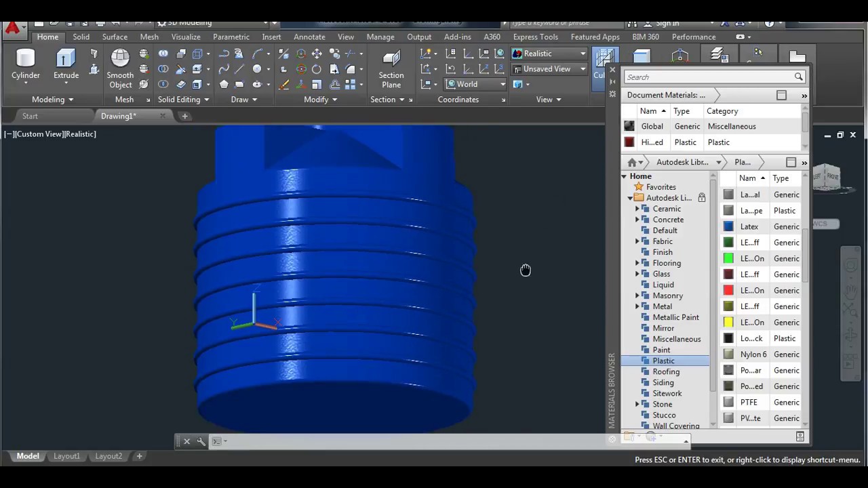Select the Stone category
The image size is (868, 488).
click(663, 404)
